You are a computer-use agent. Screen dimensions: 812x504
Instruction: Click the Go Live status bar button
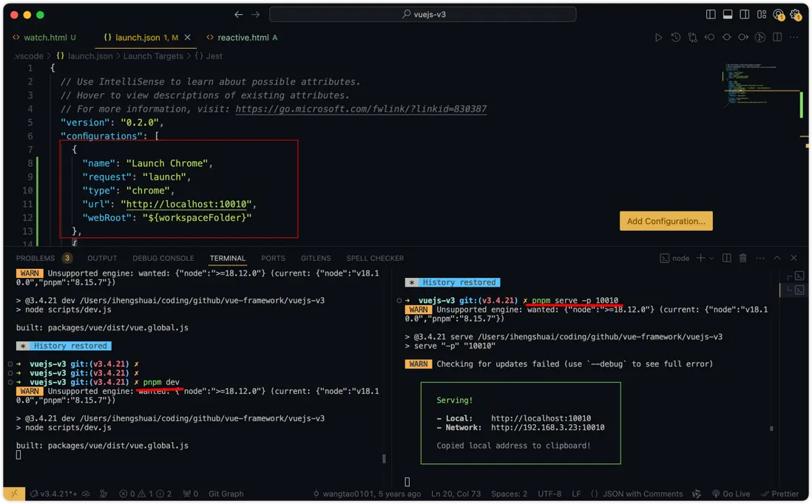(x=731, y=494)
